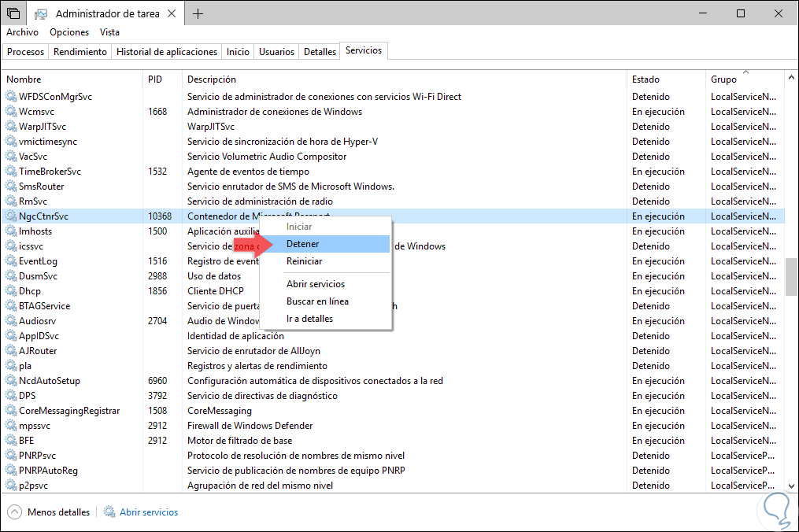Click the VacSvc service gear icon

(11, 157)
